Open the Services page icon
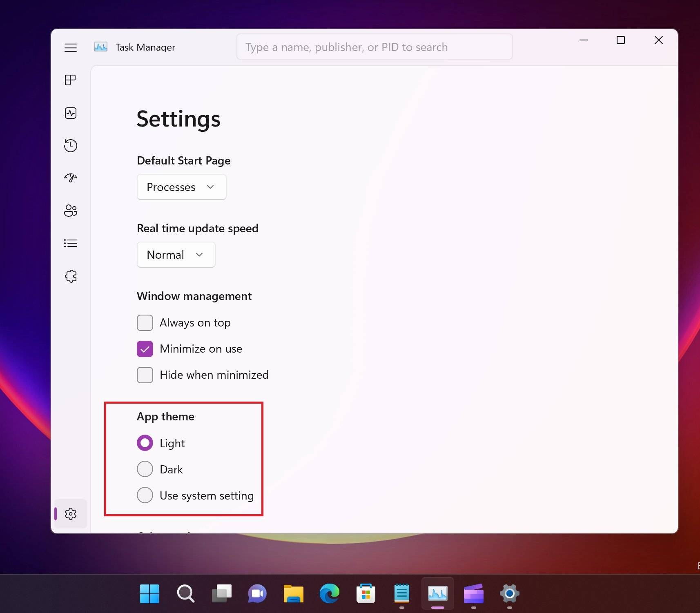Viewport: 700px width, 613px height. (x=70, y=276)
